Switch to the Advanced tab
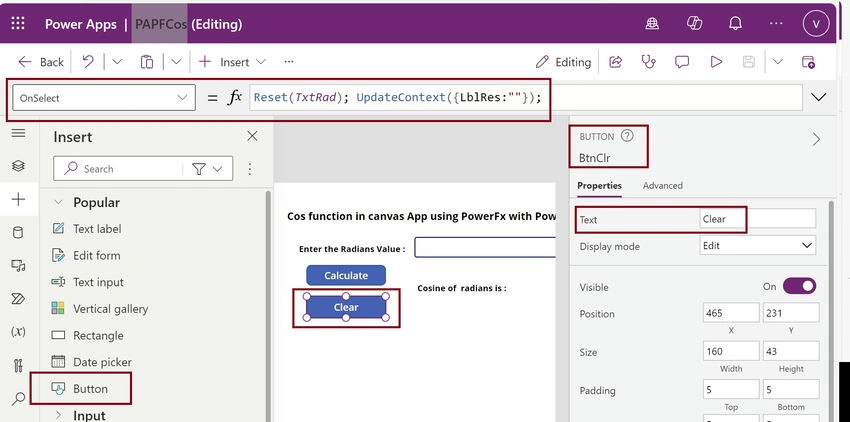This screenshot has width=850, height=422. pos(662,186)
